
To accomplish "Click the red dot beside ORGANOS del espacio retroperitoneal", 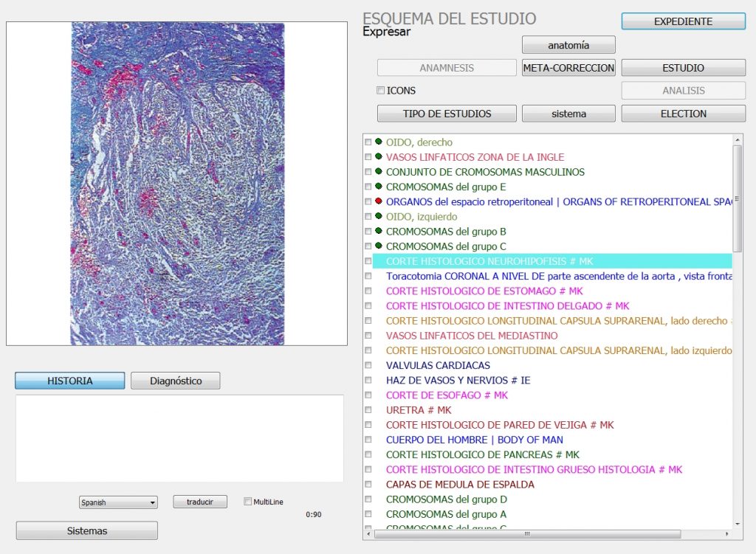I will coord(379,201).
